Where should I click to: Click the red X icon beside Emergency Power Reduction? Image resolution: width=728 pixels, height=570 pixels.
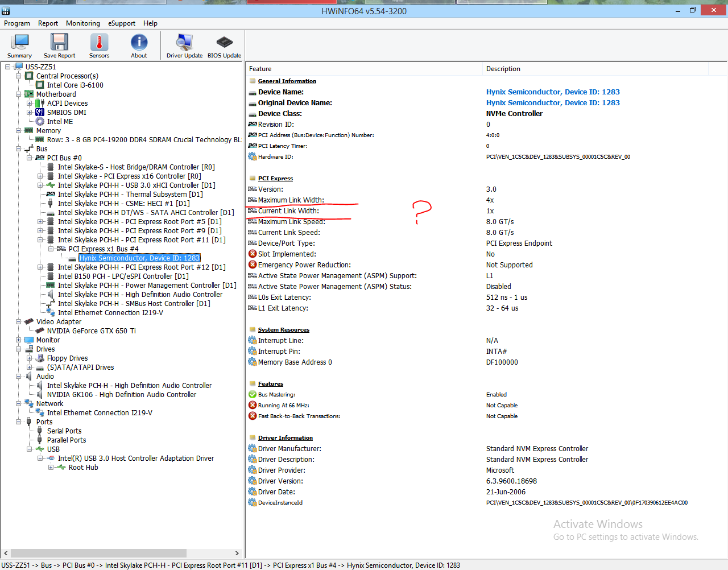tap(253, 265)
